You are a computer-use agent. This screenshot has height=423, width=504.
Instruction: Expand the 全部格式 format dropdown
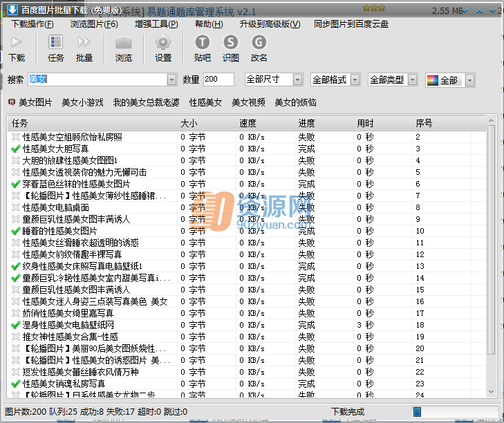click(355, 79)
